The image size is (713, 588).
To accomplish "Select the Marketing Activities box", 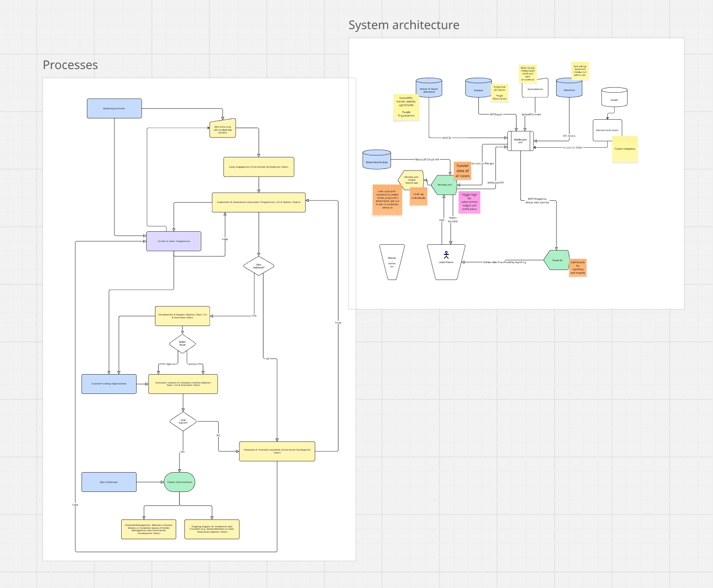I will point(114,109).
